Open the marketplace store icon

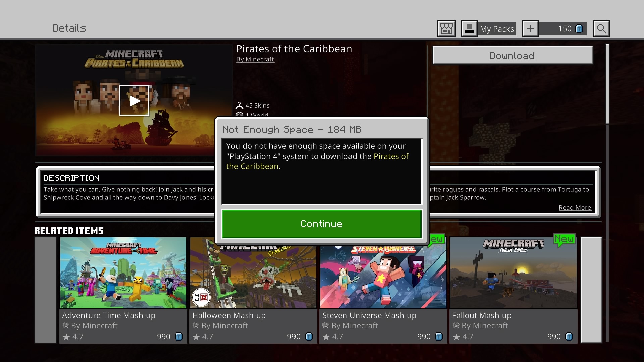446,28
